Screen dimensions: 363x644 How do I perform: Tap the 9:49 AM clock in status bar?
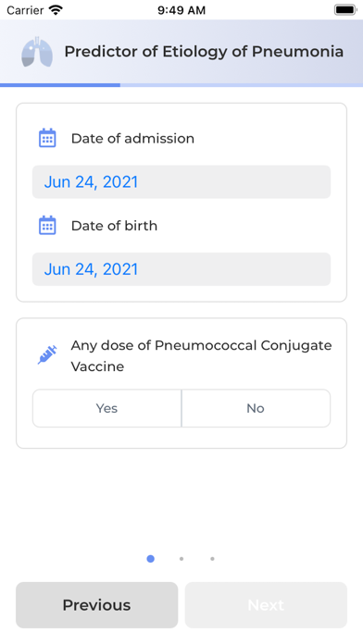[x=181, y=10]
